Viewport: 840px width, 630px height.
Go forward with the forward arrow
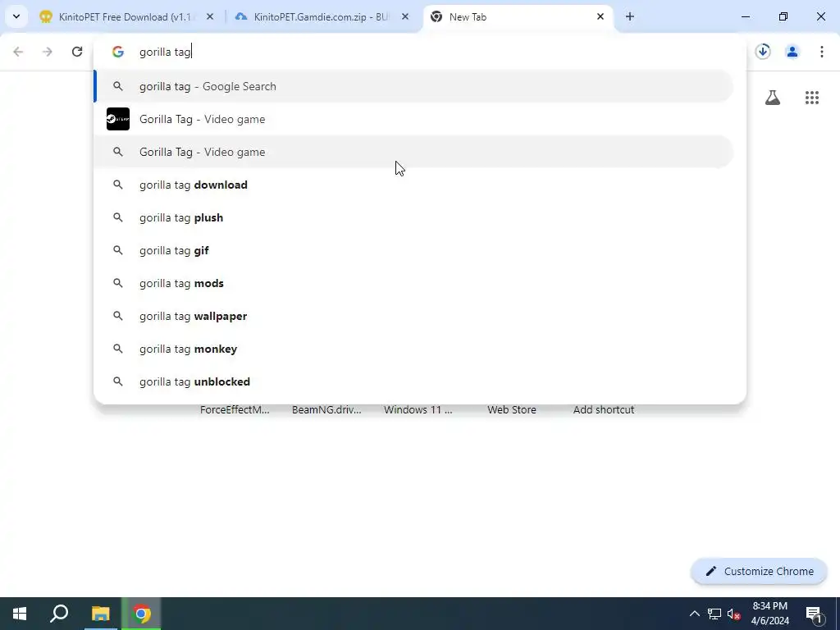click(48, 52)
